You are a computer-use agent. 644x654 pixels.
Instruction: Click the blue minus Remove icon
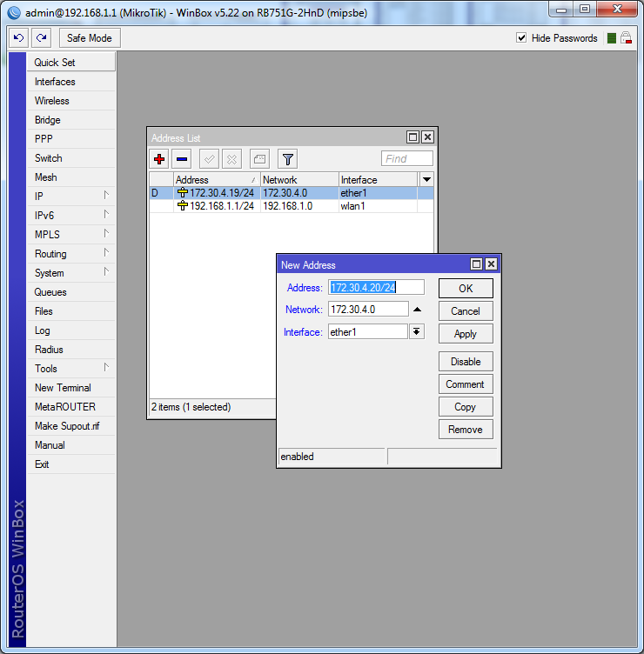(x=182, y=159)
